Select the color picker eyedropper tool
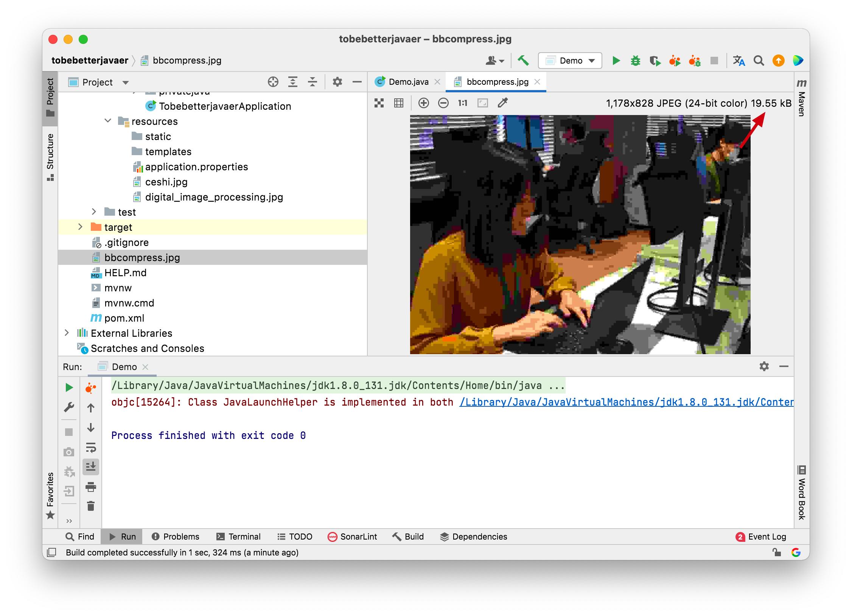The height and width of the screenshot is (616, 852). point(502,103)
